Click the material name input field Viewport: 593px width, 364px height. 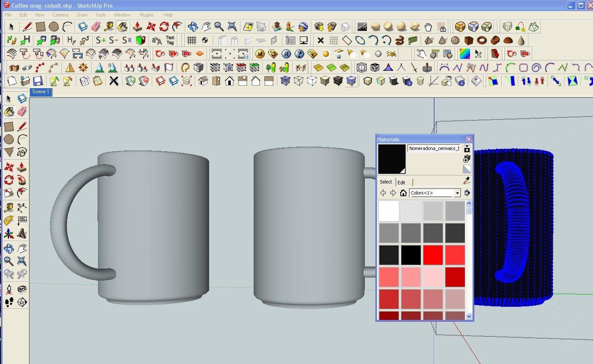[x=434, y=149]
